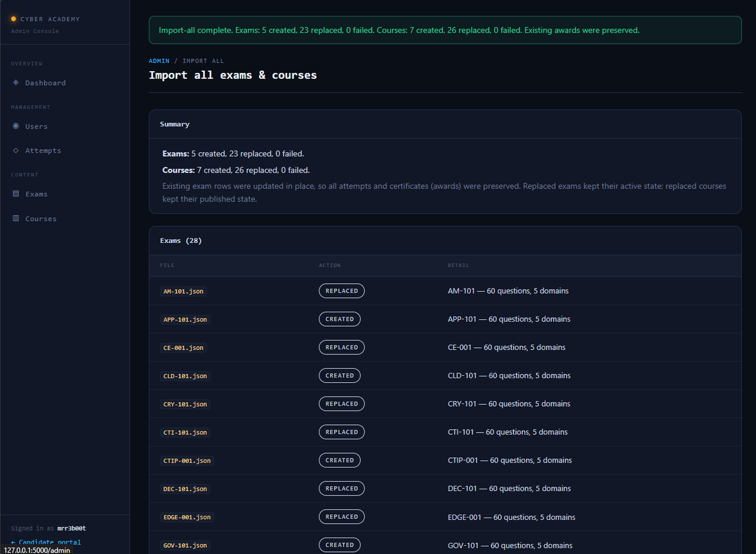Screen dimensions: 756x554
Task: Select the EDGE-001.json file name
Action: pos(187,517)
